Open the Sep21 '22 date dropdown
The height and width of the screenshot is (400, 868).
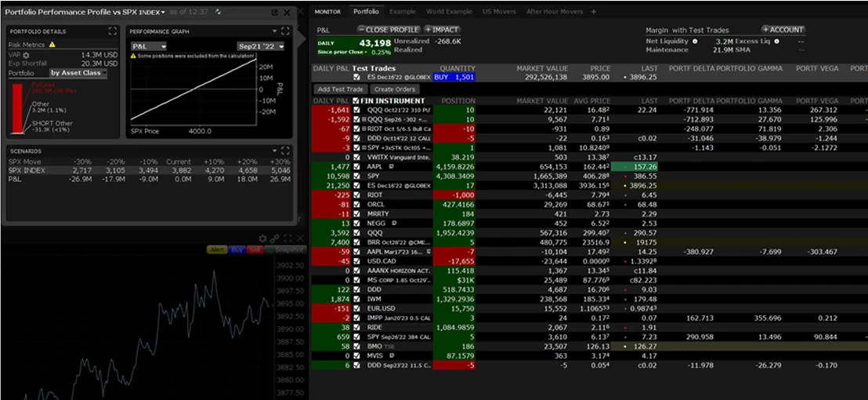[261, 46]
